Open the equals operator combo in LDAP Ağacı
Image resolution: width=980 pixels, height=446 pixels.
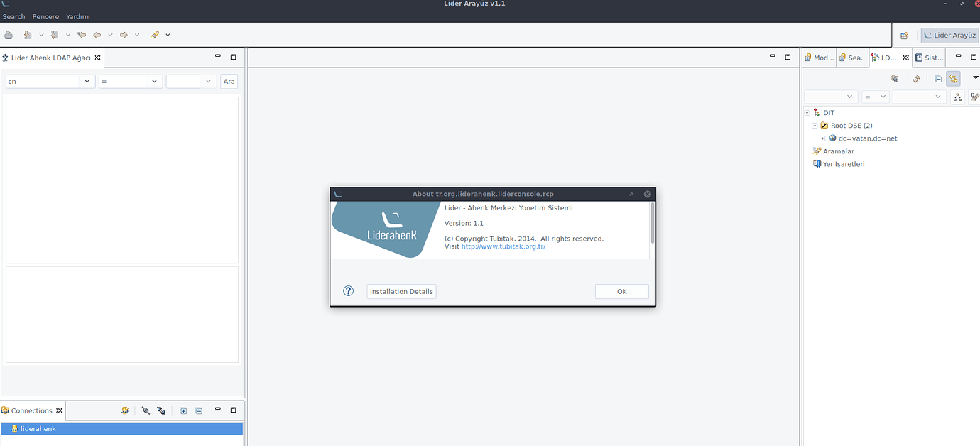click(131, 82)
